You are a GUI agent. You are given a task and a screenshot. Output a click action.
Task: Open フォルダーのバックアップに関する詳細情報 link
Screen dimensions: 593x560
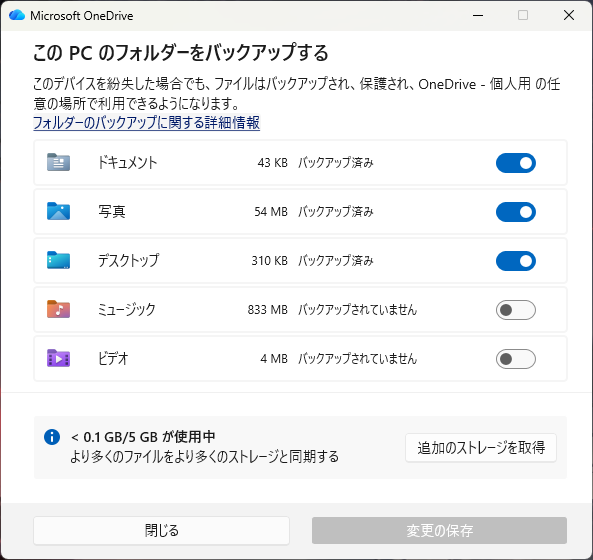pyautogui.click(x=147, y=123)
